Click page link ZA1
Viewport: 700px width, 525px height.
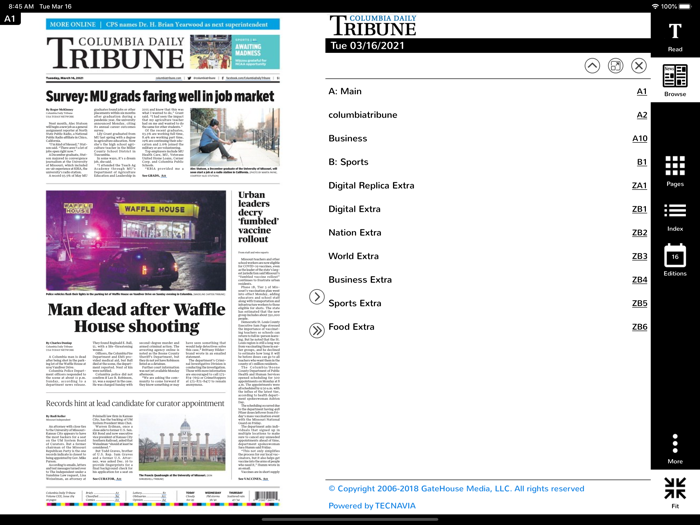[x=639, y=186]
